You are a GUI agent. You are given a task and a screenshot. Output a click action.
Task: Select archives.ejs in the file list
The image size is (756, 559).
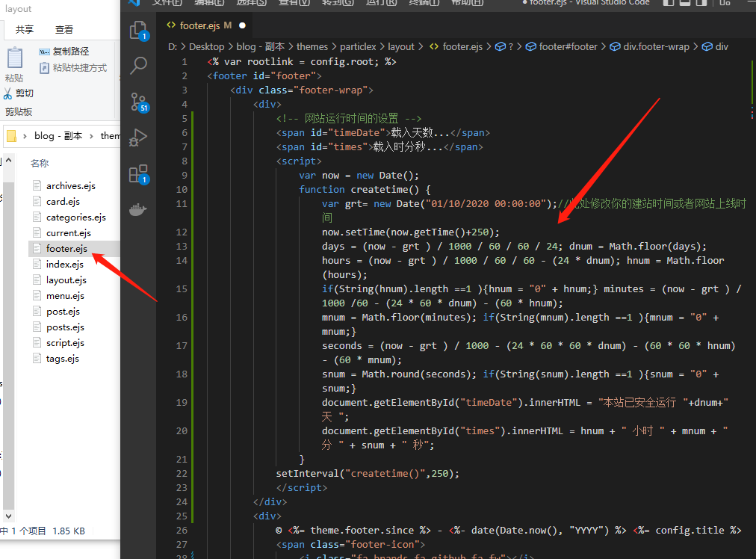click(x=71, y=185)
